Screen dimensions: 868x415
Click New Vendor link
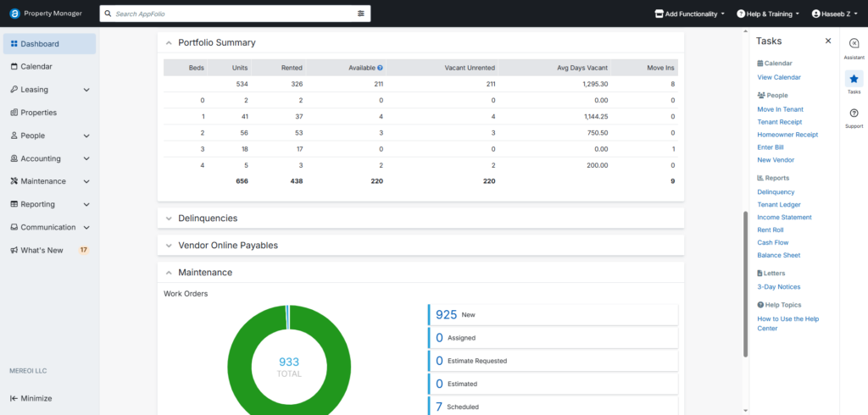[776, 160]
